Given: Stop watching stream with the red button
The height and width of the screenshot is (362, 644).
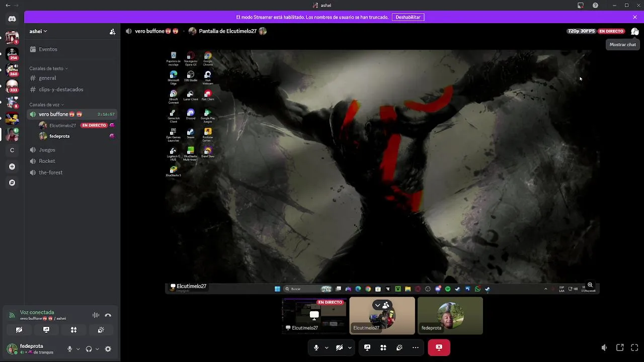Looking at the screenshot, I should pyautogui.click(x=439, y=347).
